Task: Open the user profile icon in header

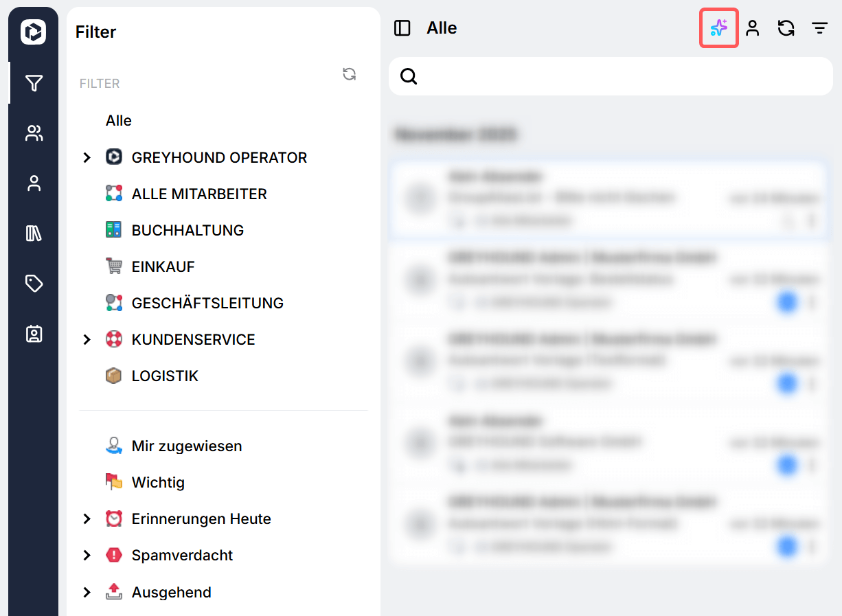Action: pos(753,28)
